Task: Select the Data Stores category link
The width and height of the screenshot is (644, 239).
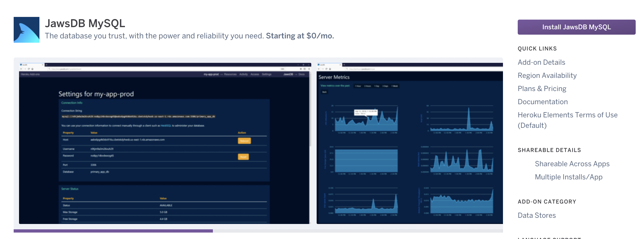Action: coord(536,215)
